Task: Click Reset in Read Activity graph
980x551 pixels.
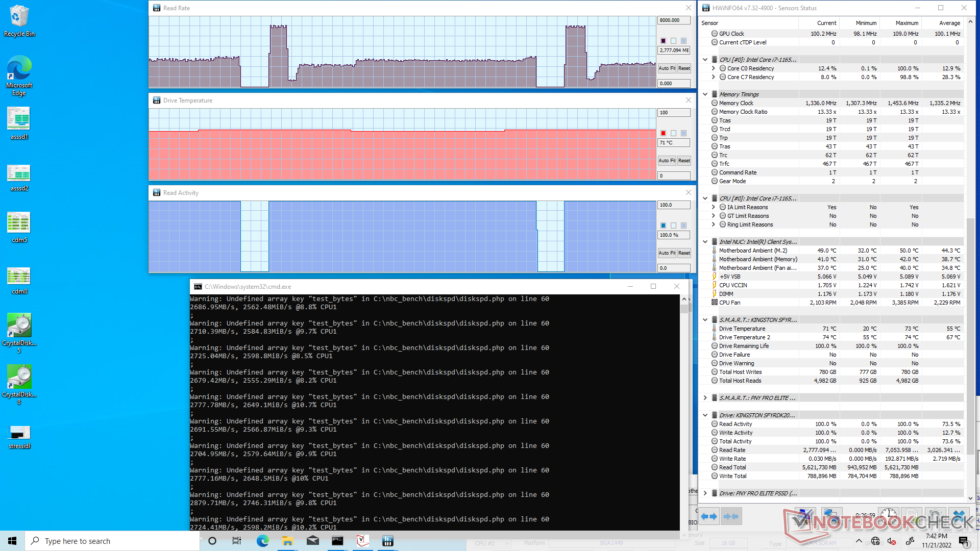Action: (684, 253)
